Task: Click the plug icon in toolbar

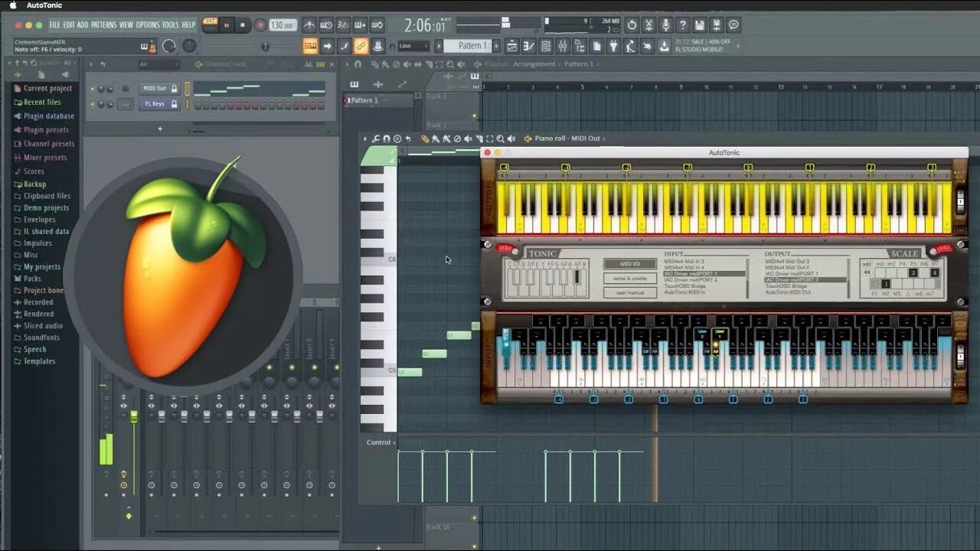Action: click(613, 46)
